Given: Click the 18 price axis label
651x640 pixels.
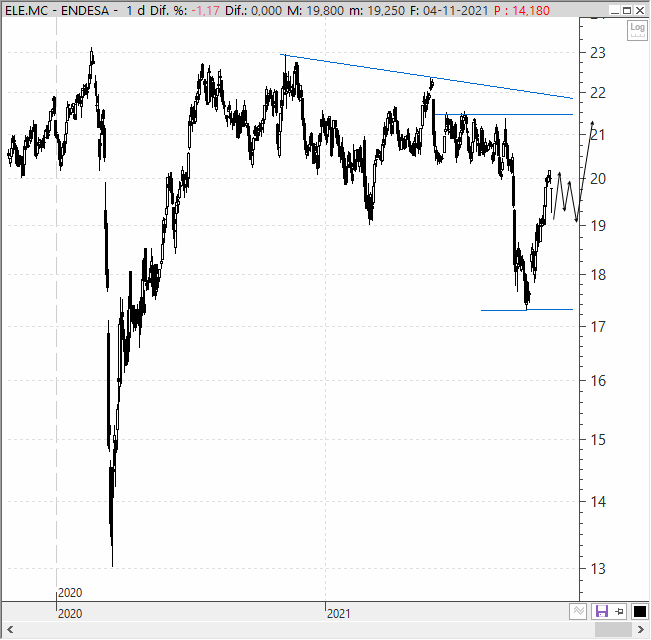Looking at the screenshot, I should click(x=598, y=274).
